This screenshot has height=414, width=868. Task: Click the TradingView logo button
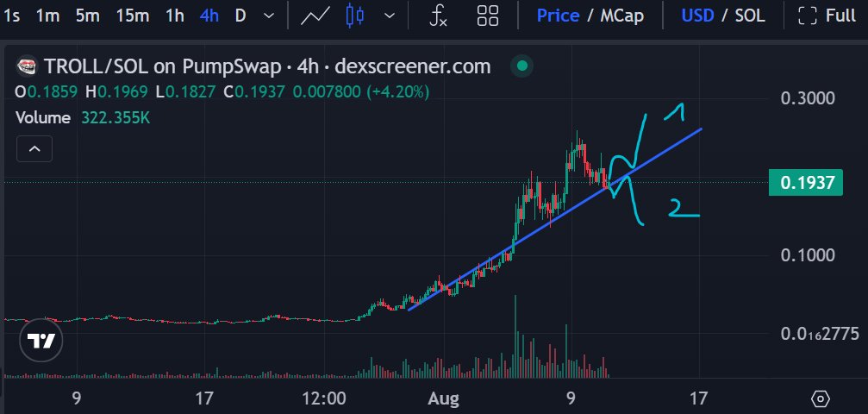click(41, 341)
